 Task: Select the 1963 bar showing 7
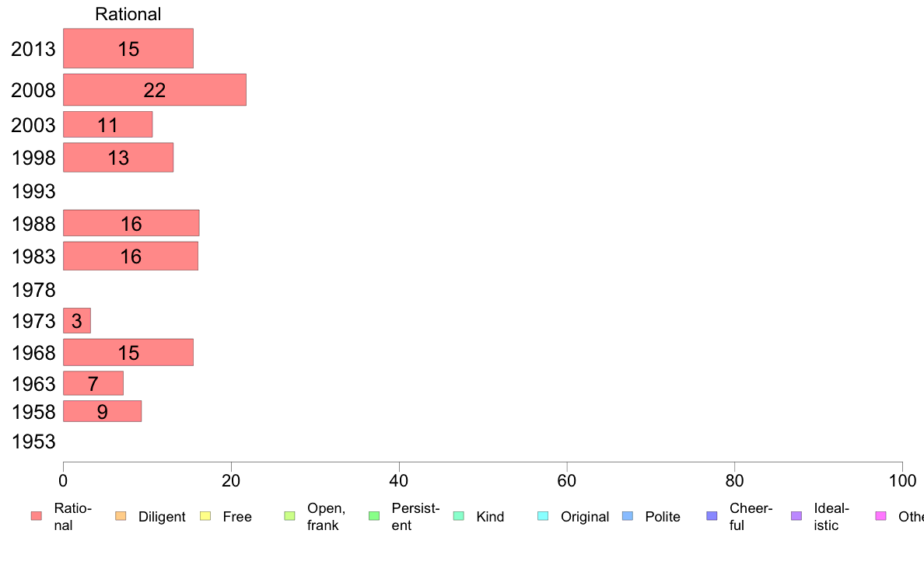pyautogui.click(x=93, y=383)
